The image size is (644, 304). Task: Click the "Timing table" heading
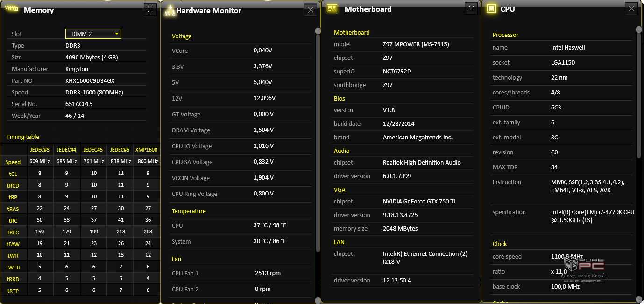click(x=23, y=137)
